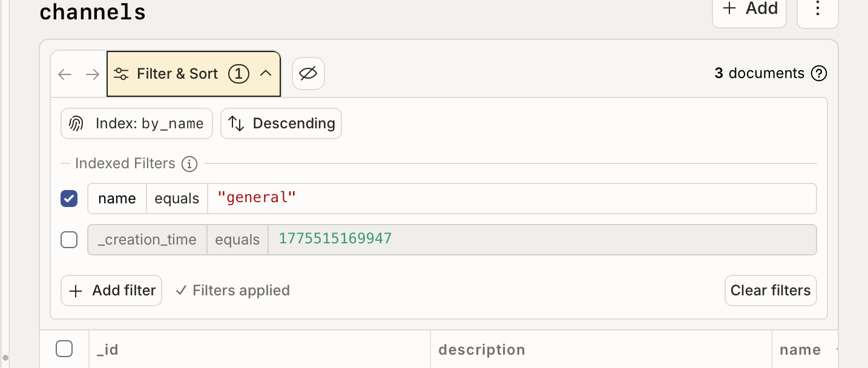Uncheck the name filter checkbox
The image size is (868, 368).
[x=69, y=199]
